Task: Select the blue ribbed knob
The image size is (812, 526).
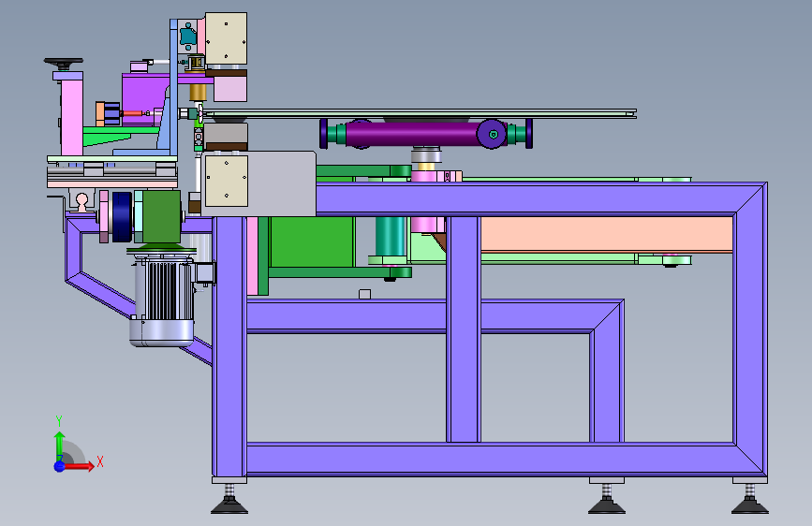Action: pyautogui.click(x=112, y=113)
